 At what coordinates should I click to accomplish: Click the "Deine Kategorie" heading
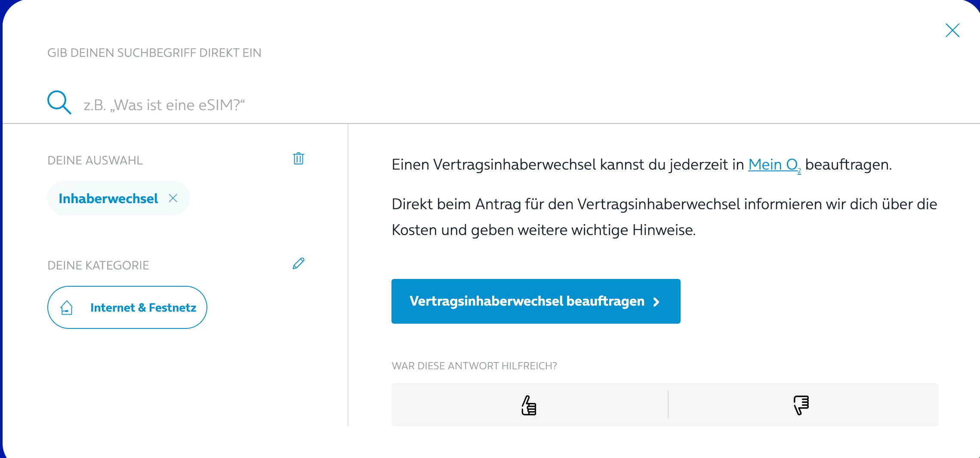[98, 266]
